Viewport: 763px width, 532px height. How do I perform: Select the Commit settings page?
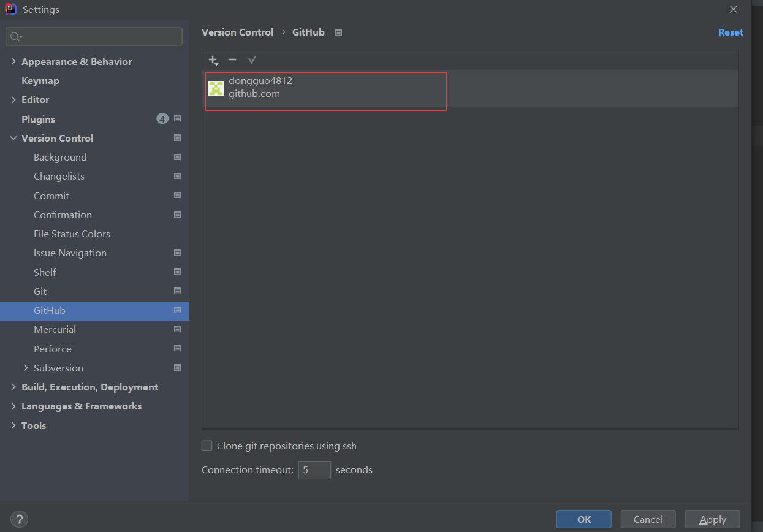pos(51,196)
